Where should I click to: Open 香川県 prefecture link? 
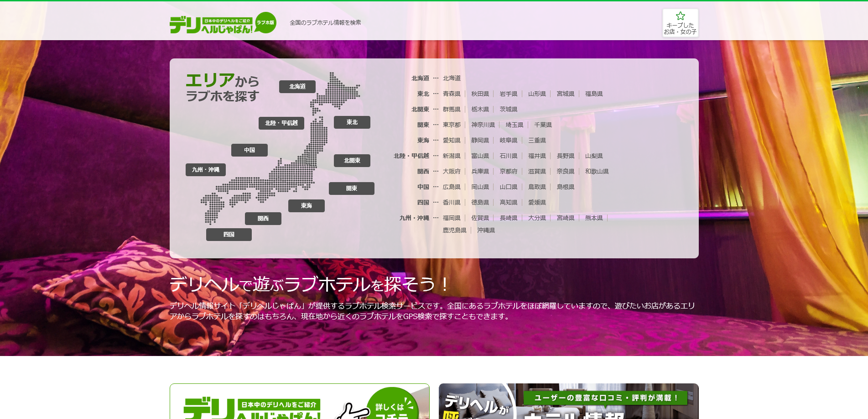(x=452, y=203)
